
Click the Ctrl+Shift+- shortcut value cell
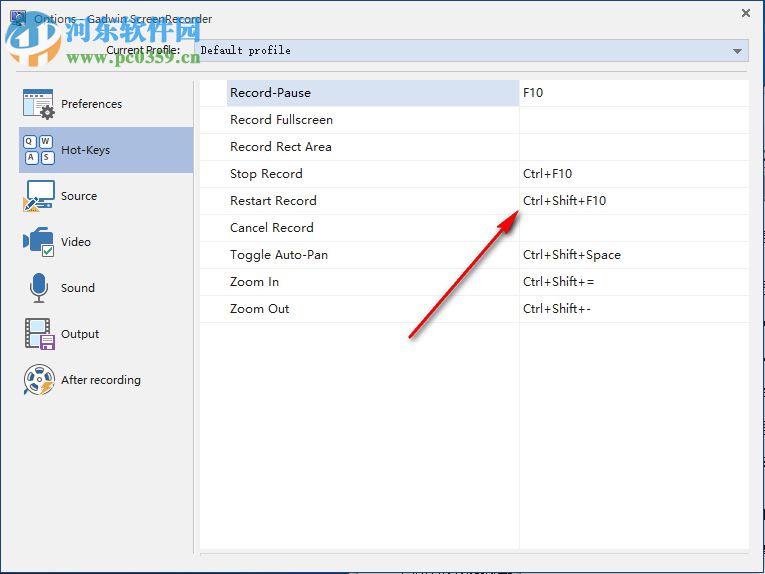[x=634, y=309]
